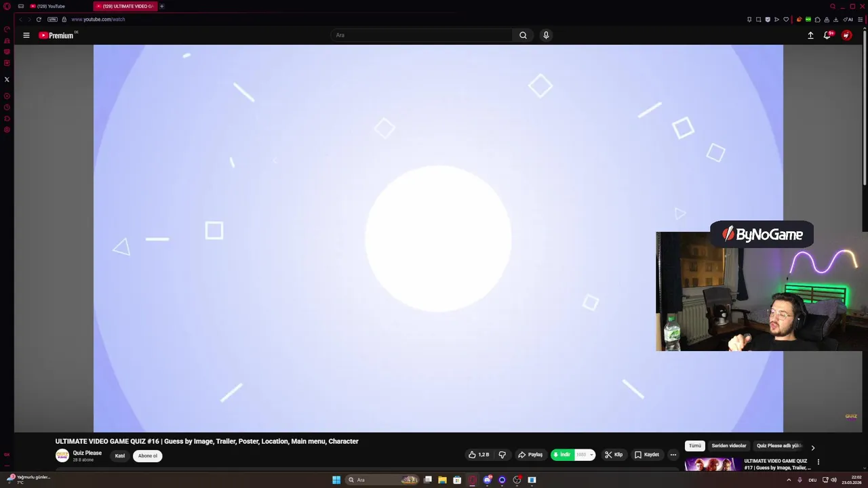Click the search magnifier button

(523, 35)
